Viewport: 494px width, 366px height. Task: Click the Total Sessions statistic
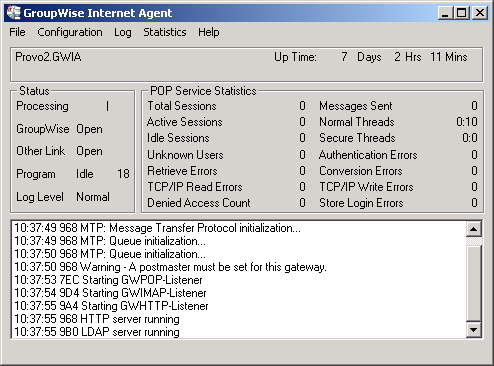182,106
